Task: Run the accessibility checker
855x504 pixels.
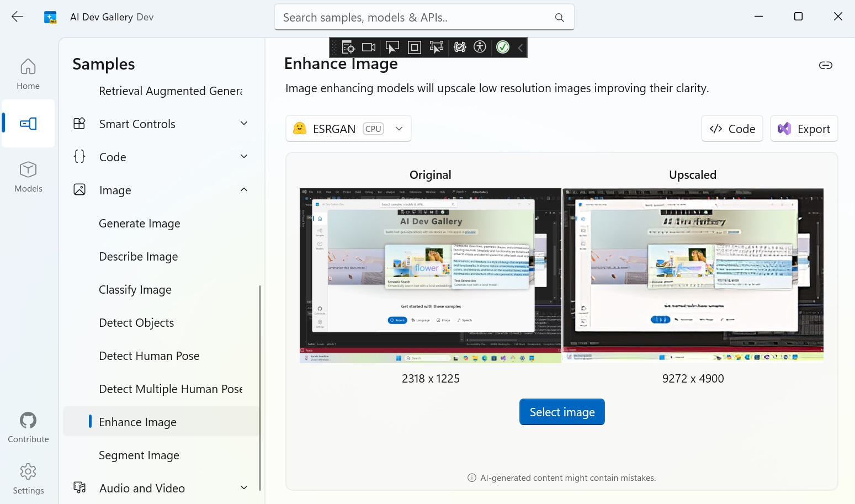Action: click(480, 47)
